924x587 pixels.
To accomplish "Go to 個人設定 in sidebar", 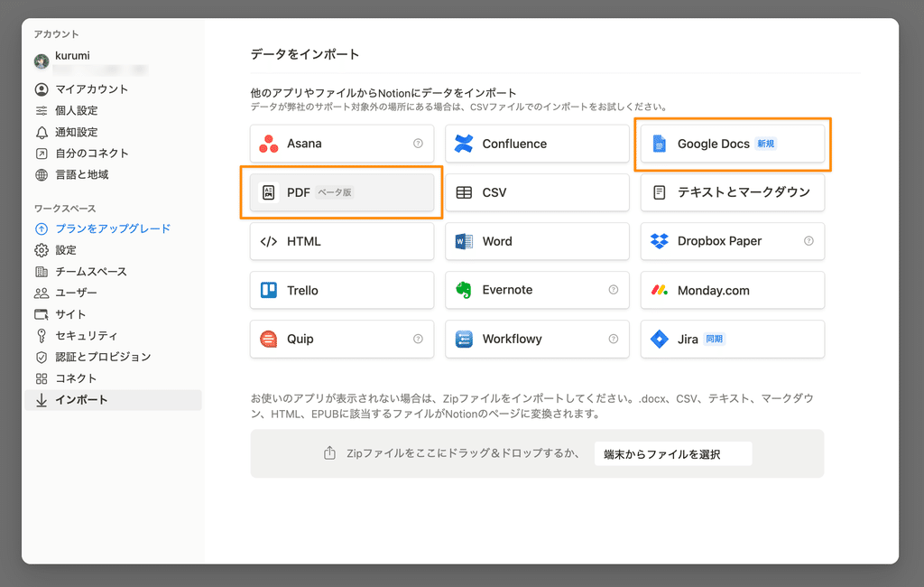I will pyautogui.click(x=113, y=110).
